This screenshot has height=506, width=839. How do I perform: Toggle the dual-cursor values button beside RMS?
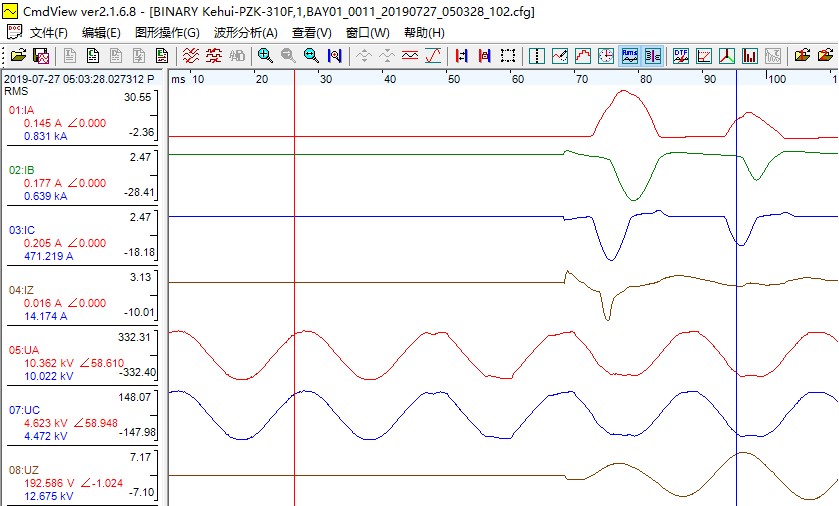[x=652, y=56]
